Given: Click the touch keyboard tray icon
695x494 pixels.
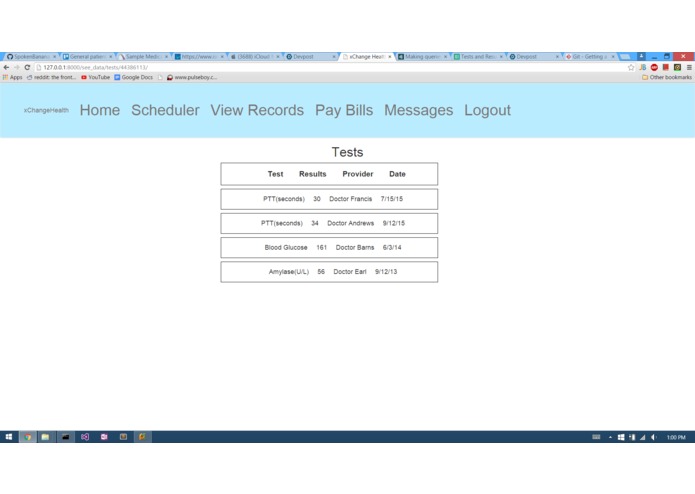Looking at the screenshot, I should click(x=596, y=437).
